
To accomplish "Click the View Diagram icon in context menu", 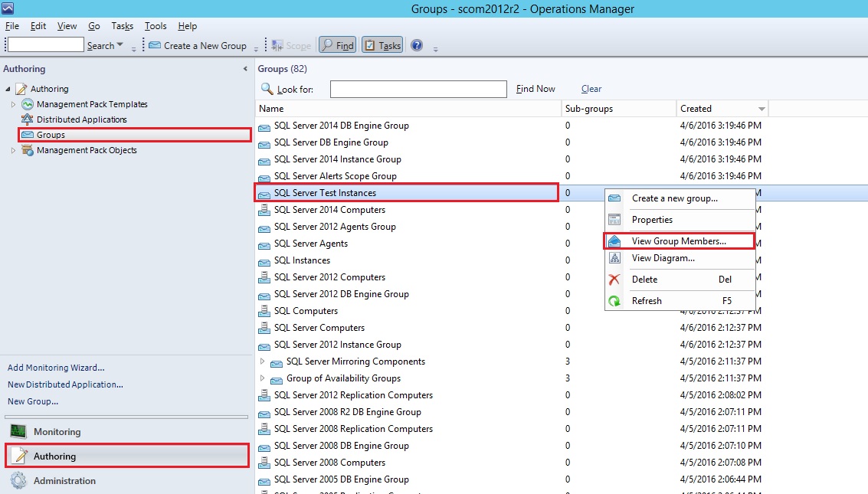I will 614,258.
